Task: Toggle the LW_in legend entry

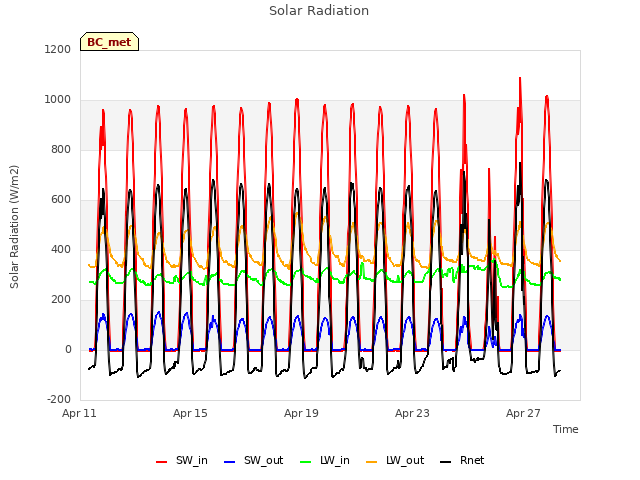Action: tap(325, 460)
